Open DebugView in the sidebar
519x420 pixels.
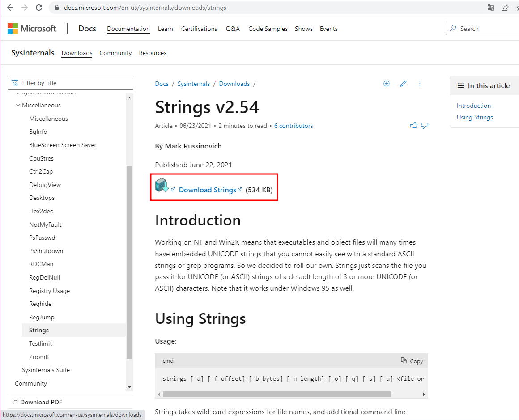click(45, 185)
